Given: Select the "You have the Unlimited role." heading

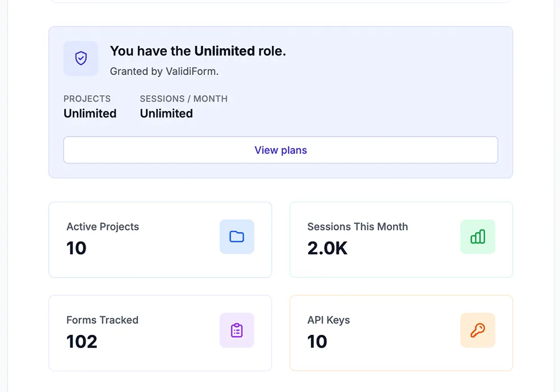Looking at the screenshot, I should point(198,51).
